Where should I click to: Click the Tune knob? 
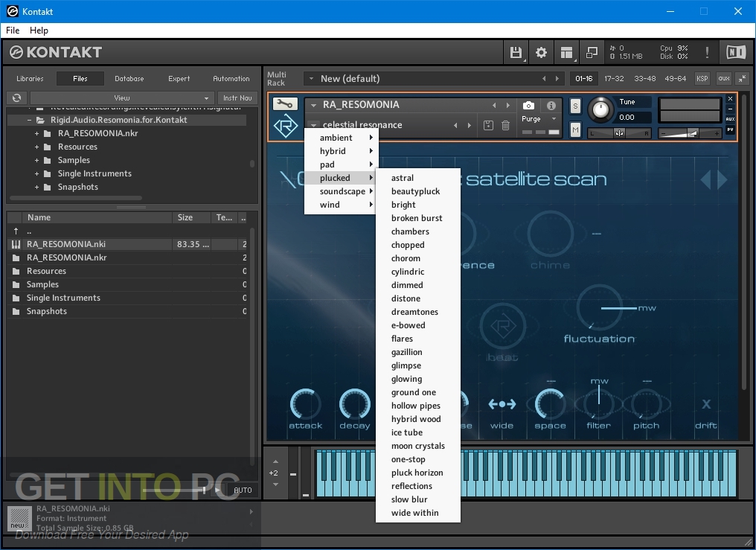pyautogui.click(x=600, y=109)
